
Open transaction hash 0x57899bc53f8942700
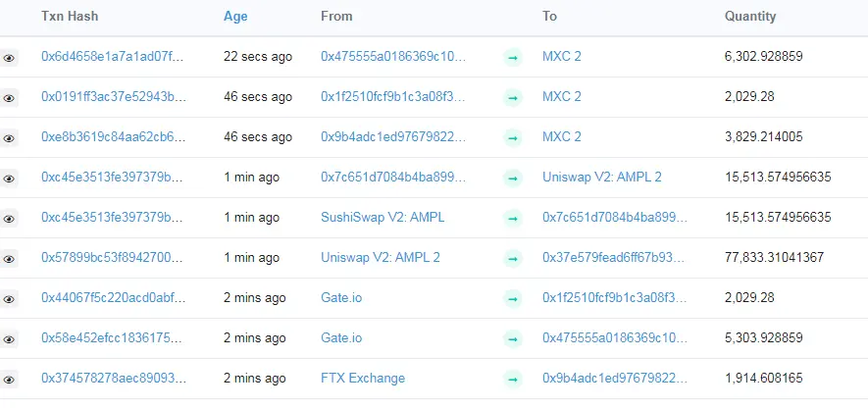112,257
